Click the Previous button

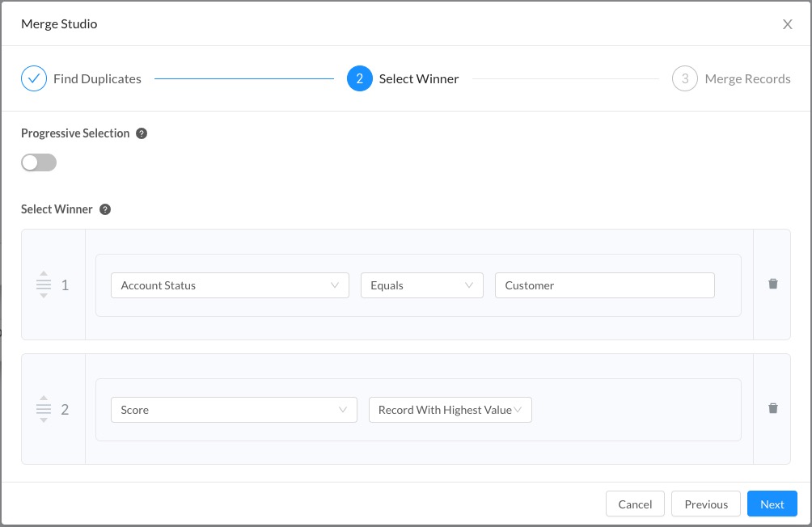(706, 504)
